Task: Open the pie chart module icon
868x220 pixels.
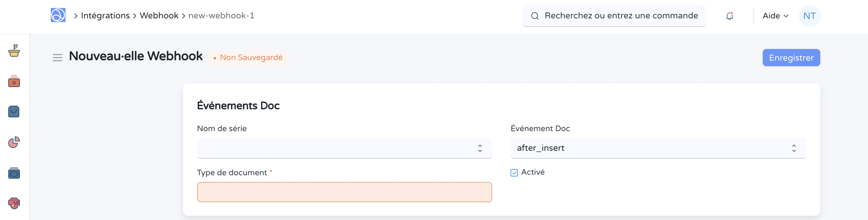Action: tap(14, 142)
